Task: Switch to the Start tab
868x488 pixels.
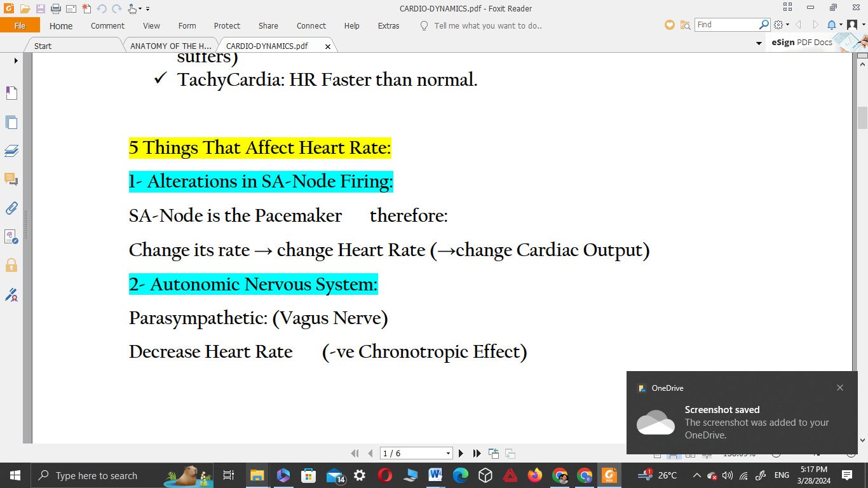Action: pos(43,46)
